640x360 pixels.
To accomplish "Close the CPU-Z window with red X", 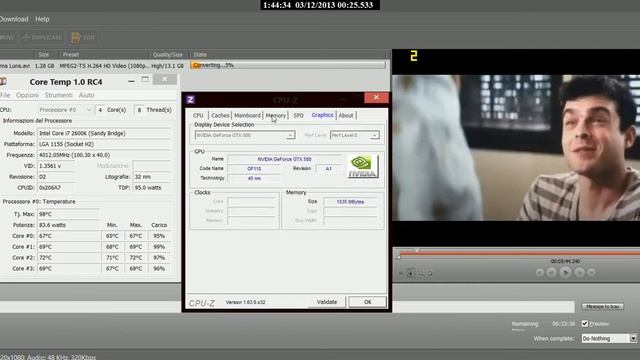I will point(376,98).
